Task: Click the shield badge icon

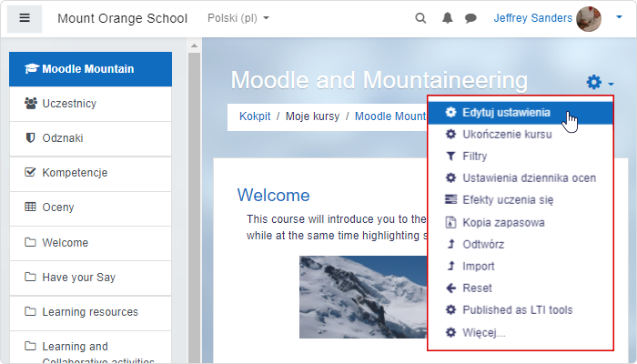Action: pos(30,137)
